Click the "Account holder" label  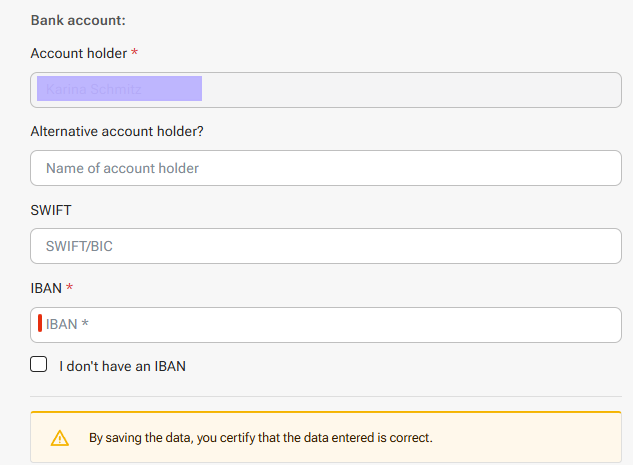point(79,53)
